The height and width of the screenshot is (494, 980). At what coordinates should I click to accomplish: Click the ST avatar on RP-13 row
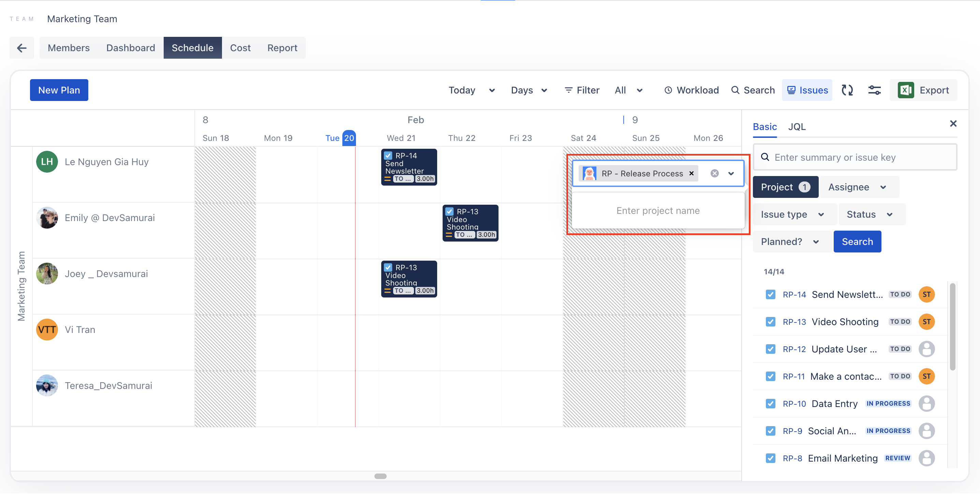[927, 322]
